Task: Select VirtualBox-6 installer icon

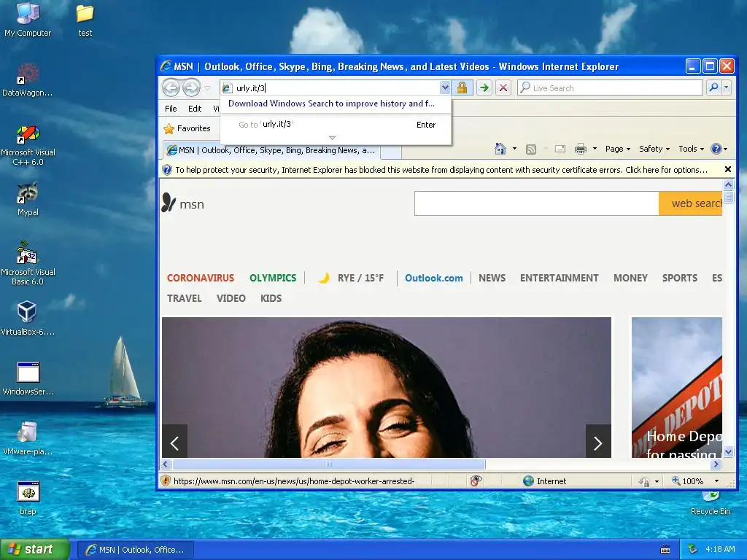Action: point(28,318)
